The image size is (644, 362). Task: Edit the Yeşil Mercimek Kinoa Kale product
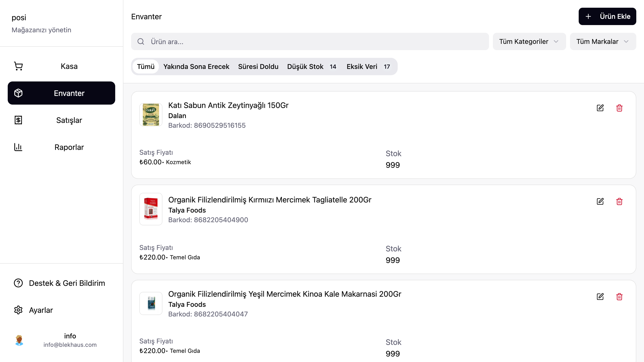click(x=600, y=297)
